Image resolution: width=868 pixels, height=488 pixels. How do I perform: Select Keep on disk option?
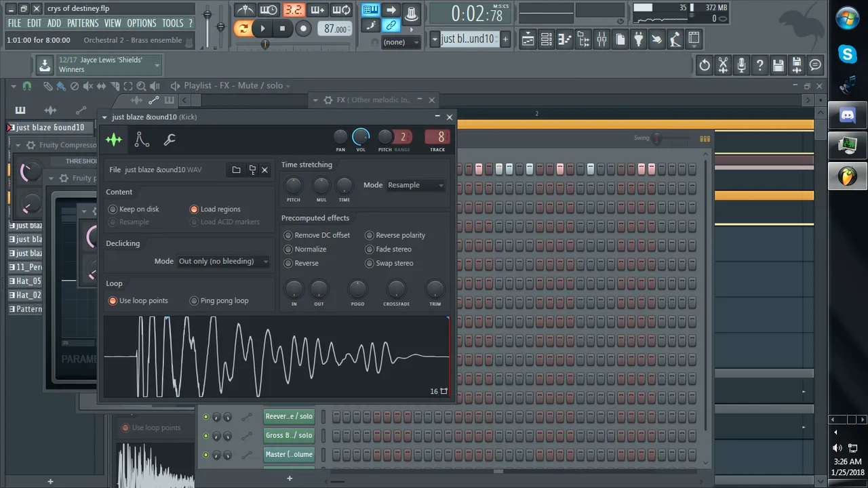click(134, 209)
